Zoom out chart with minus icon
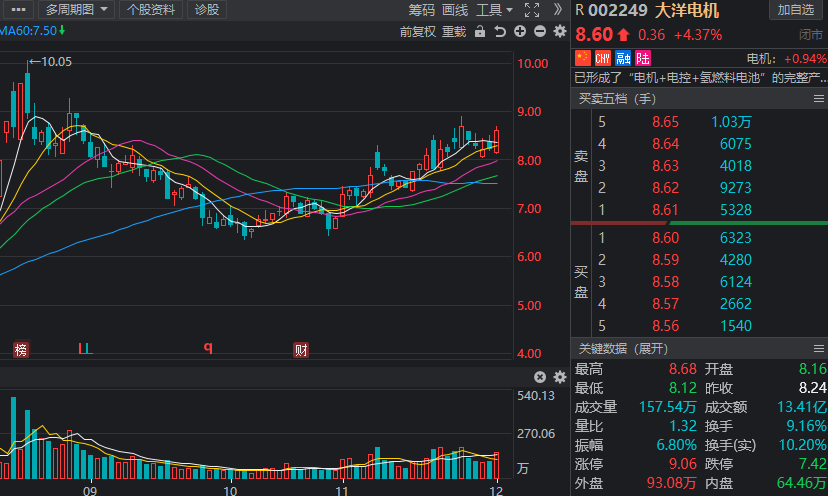 [540, 31]
